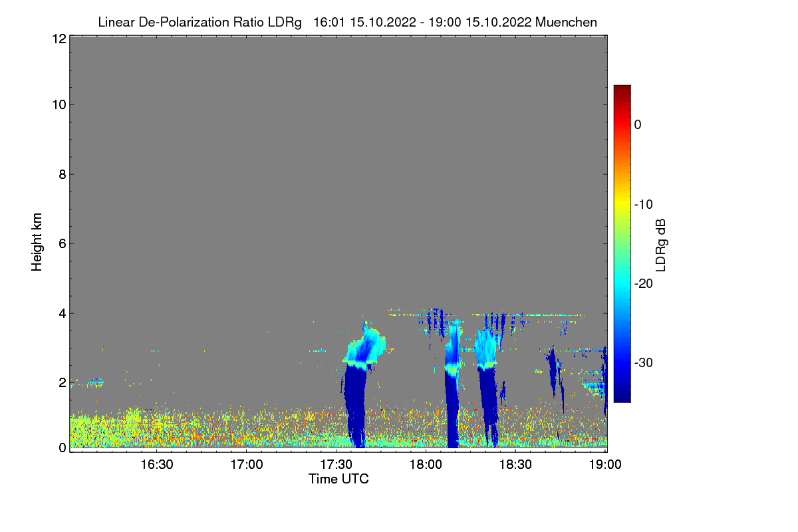
Task: Click the 18:30 time tick label
Action: point(515,464)
